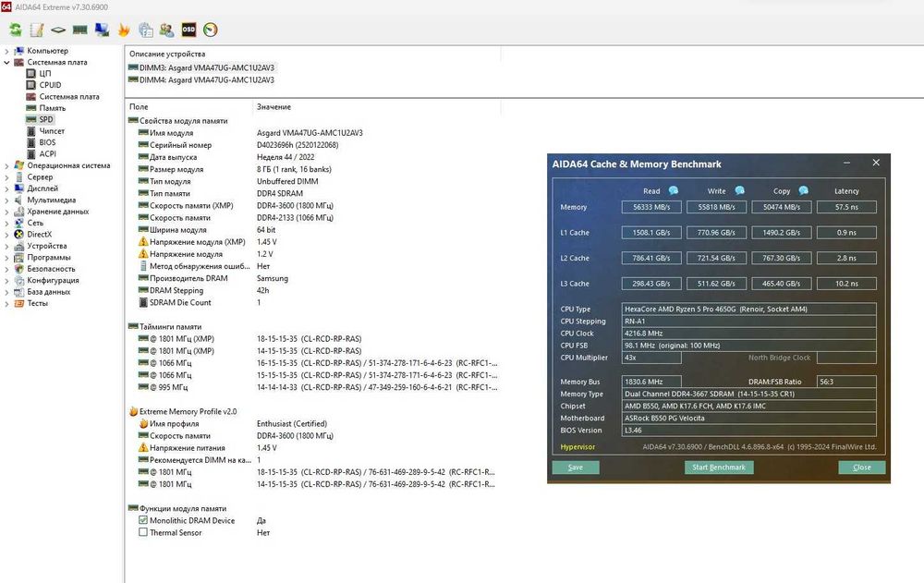
Task: Expand the Компьютер tree node
Action: [6, 52]
